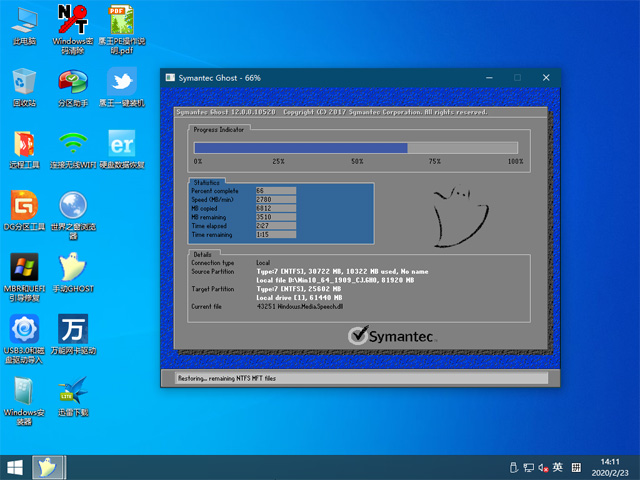Launch DG分区工具 icon

pos(24,211)
